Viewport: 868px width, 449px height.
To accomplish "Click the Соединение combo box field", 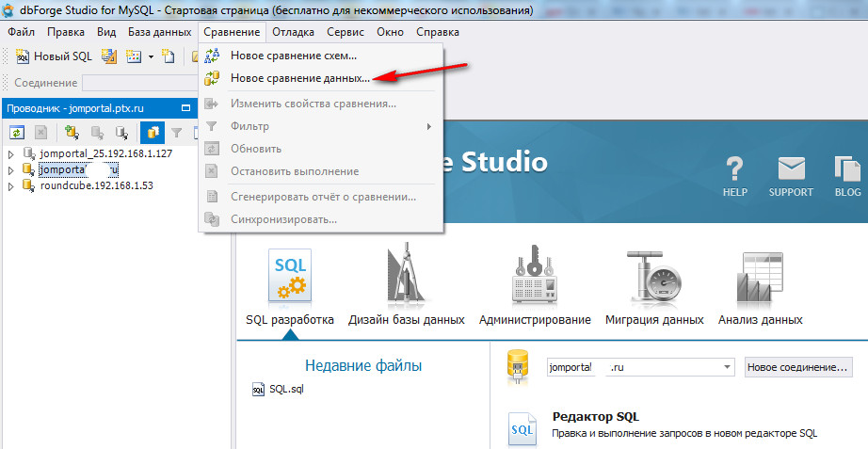I will (140, 83).
